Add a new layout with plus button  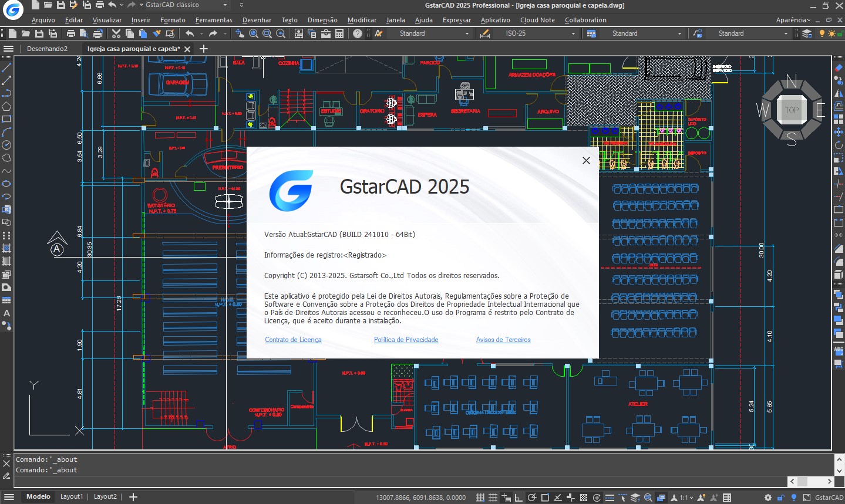133,497
